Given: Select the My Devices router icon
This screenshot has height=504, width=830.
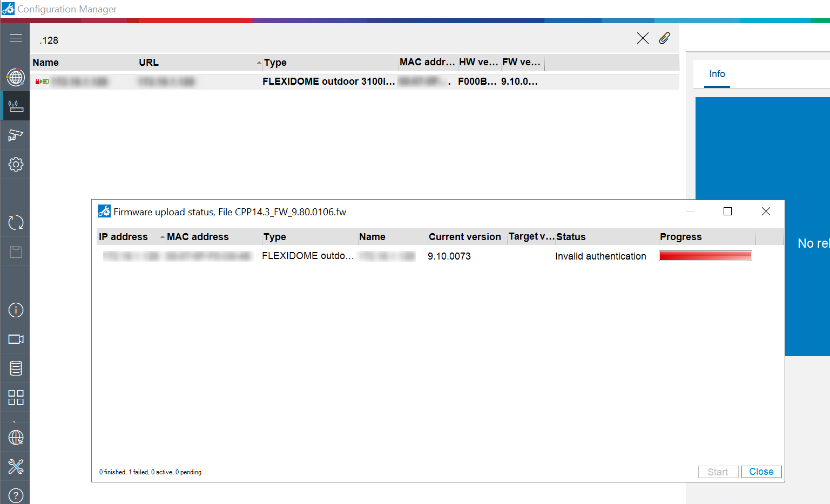Looking at the screenshot, I should pyautogui.click(x=16, y=106).
